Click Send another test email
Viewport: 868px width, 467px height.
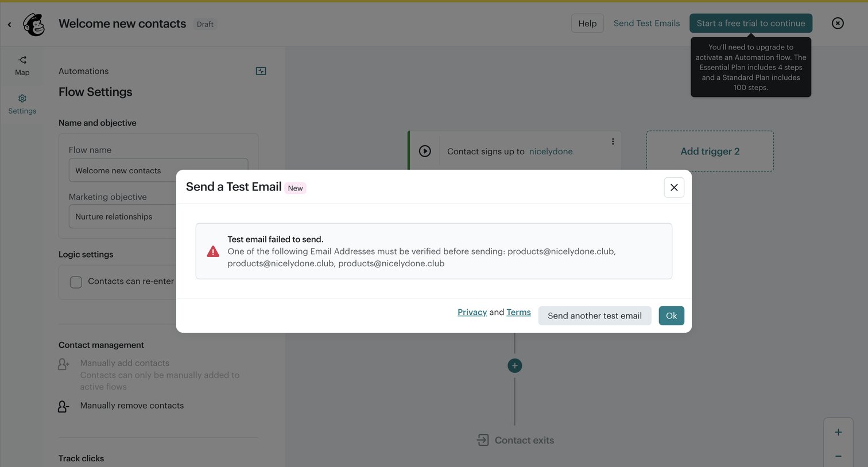click(595, 316)
